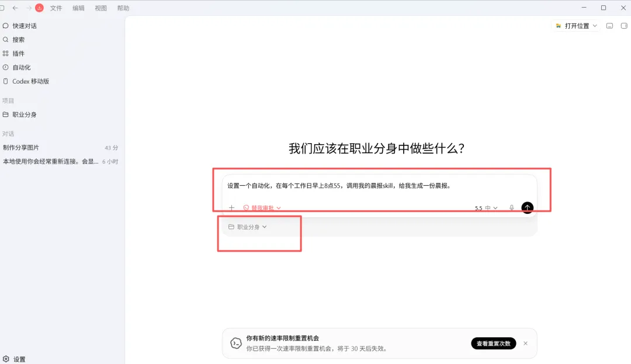Click the plus attachment icon in composer

click(231, 208)
